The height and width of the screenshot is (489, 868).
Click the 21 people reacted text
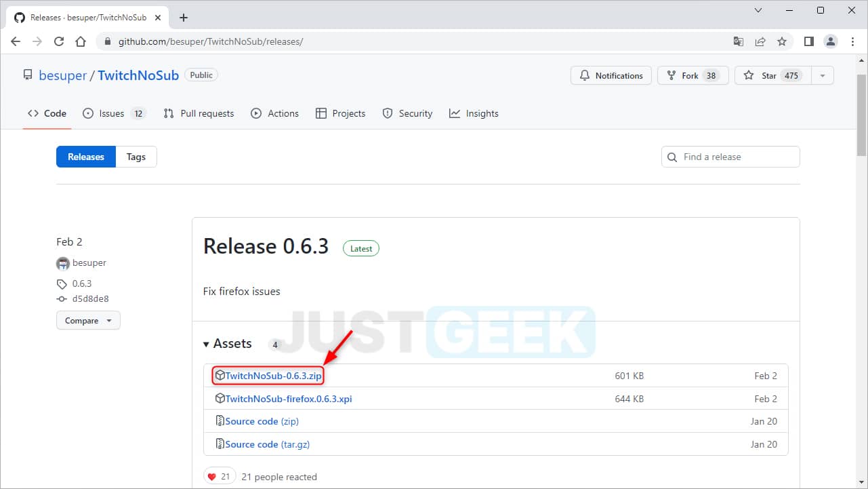pyautogui.click(x=279, y=477)
